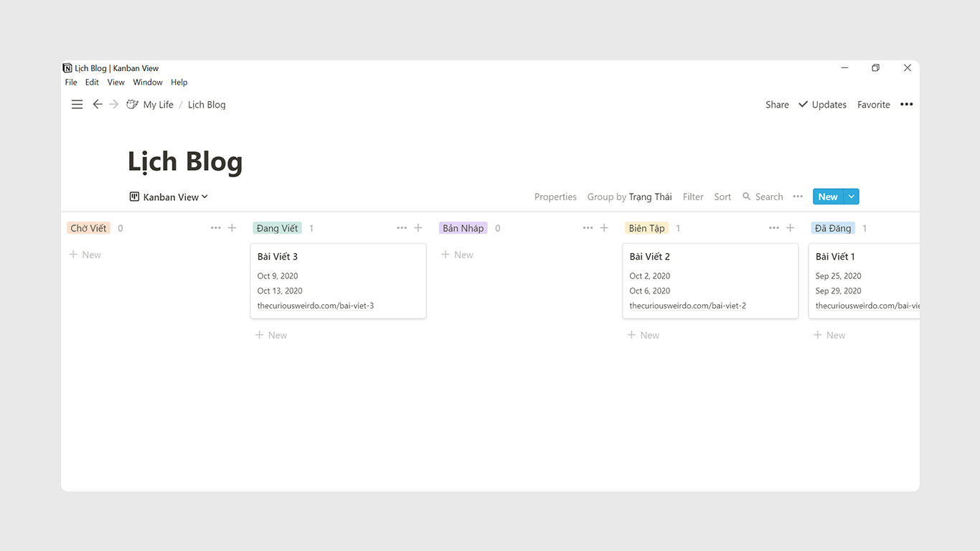Click the Share button

click(x=777, y=105)
